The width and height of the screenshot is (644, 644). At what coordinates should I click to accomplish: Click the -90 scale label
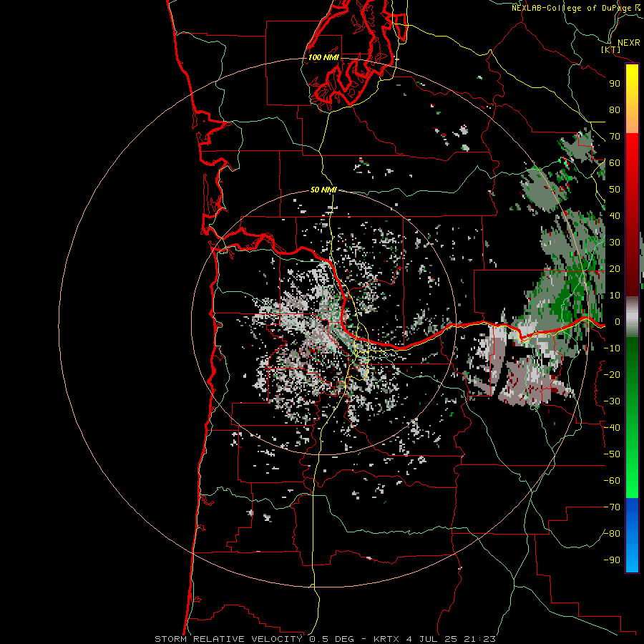tap(612, 560)
